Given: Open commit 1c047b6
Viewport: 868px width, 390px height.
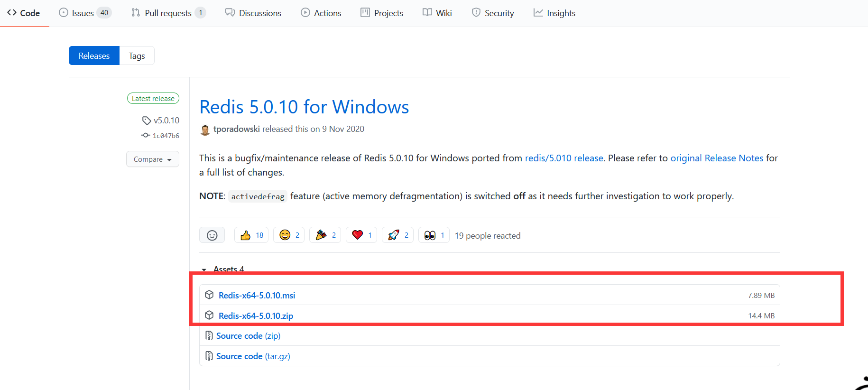Looking at the screenshot, I should [x=166, y=136].
